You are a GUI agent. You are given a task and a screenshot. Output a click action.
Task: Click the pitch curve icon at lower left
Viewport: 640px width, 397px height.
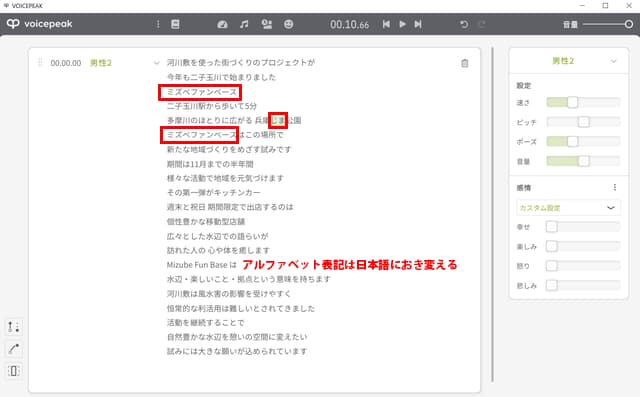click(13, 349)
